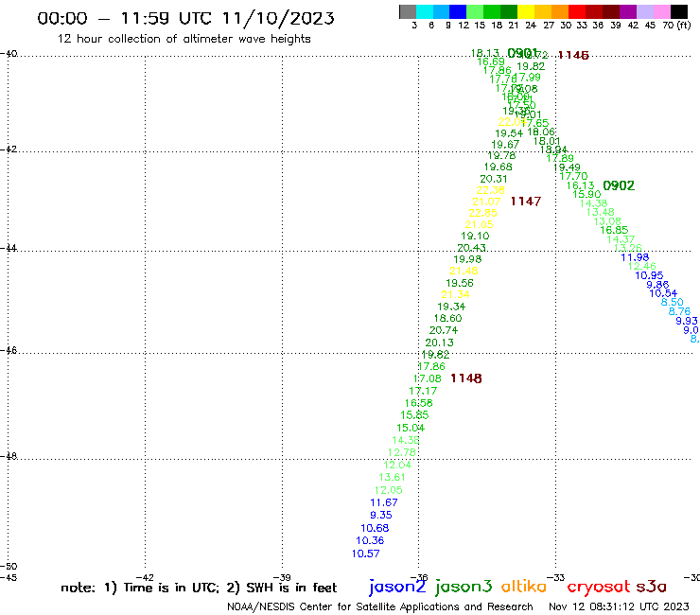This screenshot has width=700, height=615.
Task: Select the wave height value 21.05
Action: click(x=479, y=224)
